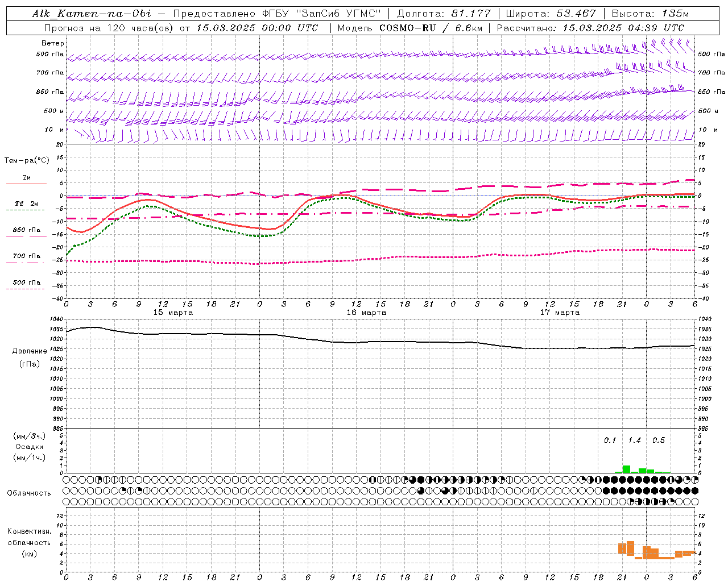Click the Прогноз на 120 часа(ов) text
Viewport: 728px width, 582px height.
(x=110, y=28)
